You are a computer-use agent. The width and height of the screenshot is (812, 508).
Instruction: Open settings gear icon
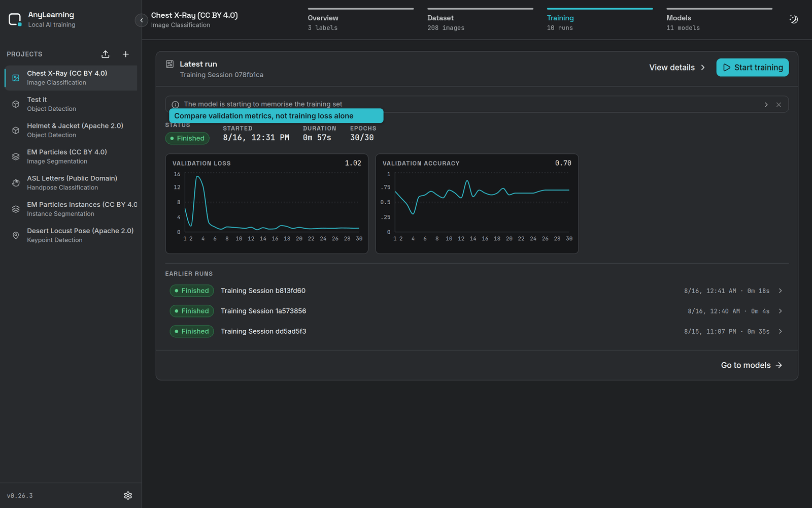coord(128,495)
